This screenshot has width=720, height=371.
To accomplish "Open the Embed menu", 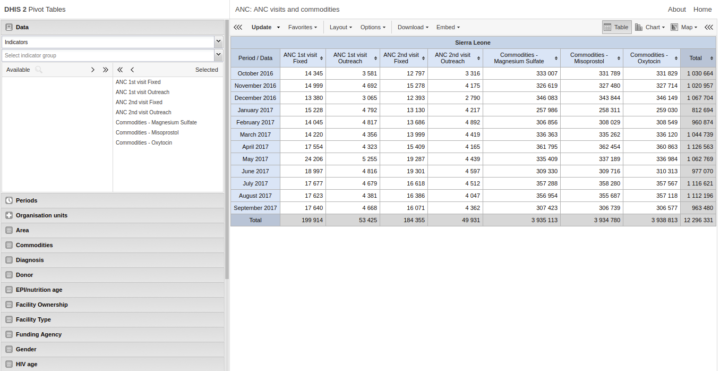I will point(448,28).
